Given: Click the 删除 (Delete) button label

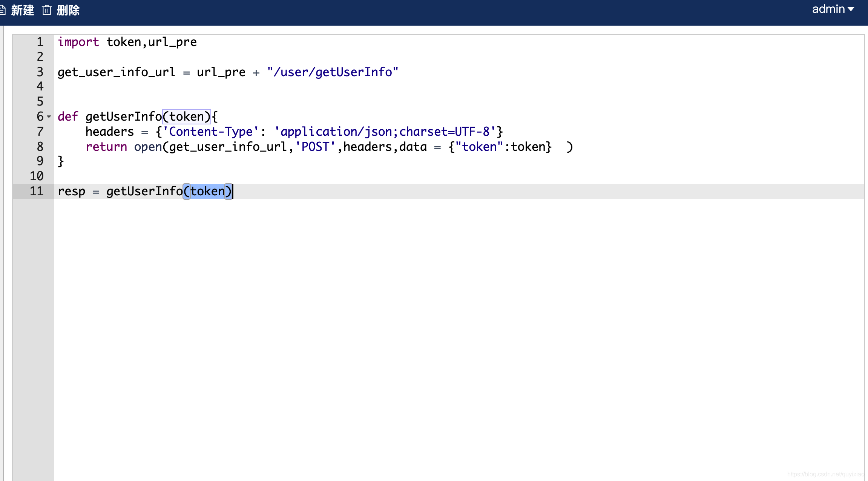Looking at the screenshot, I should pos(68,10).
